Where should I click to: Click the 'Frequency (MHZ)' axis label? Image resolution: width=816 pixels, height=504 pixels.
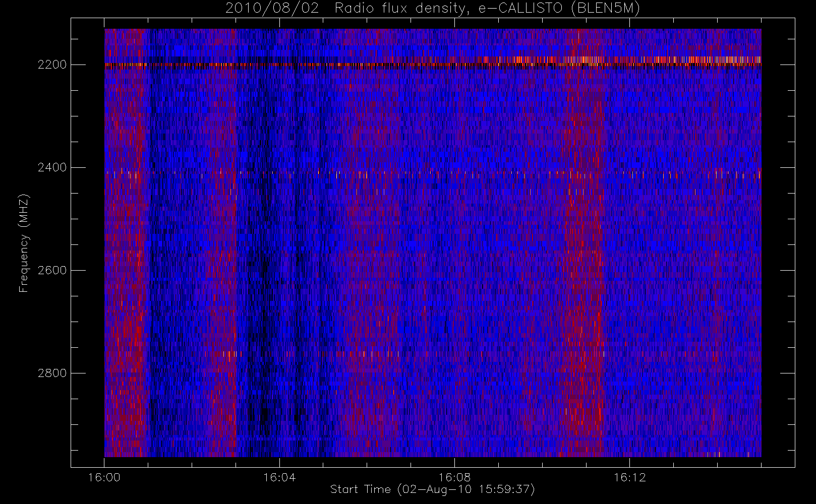pos(24,243)
